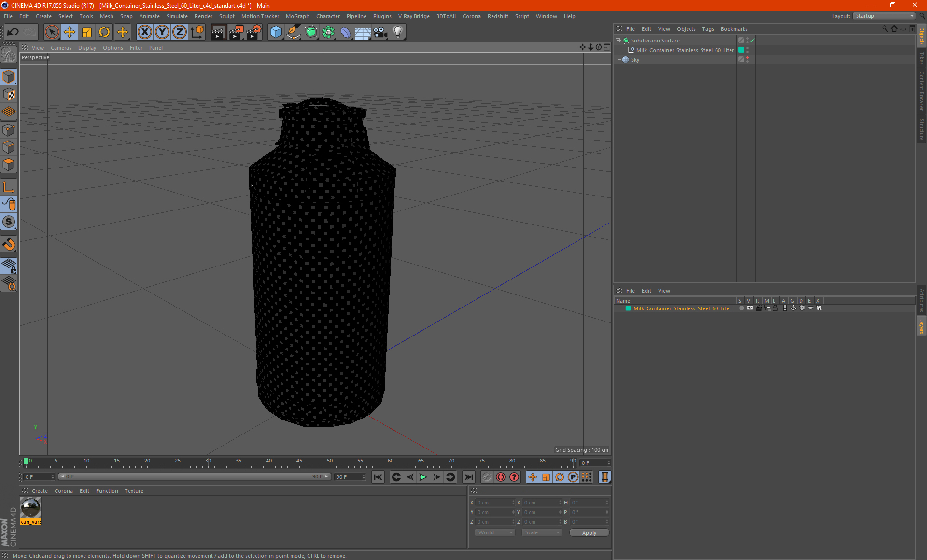
Task: Open the Layout Startup dropdown
Action: [x=884, y=16]
